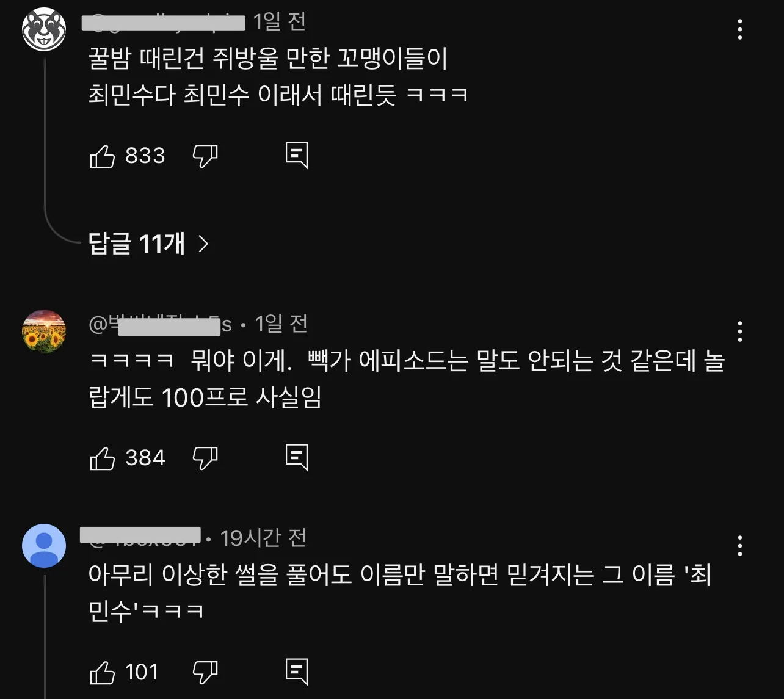Like the comment with 833 likes
The height and width of the screenshot is (699, 784).
point(103,156)
